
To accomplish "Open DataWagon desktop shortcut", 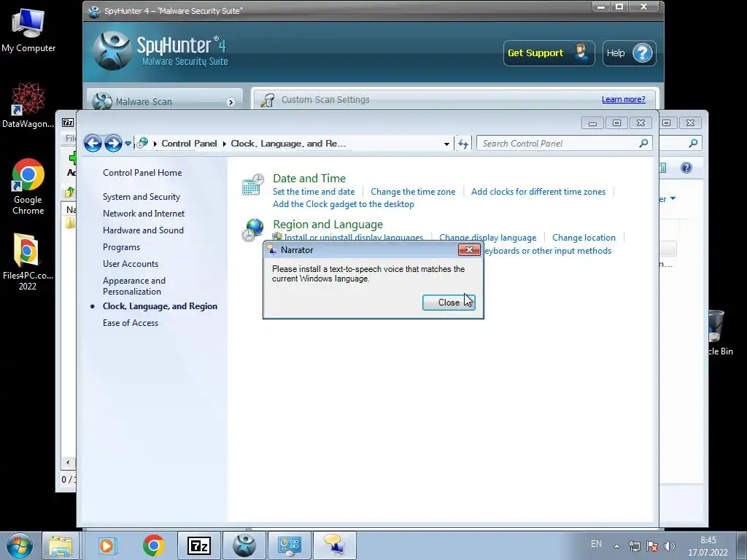I will 28,106.
